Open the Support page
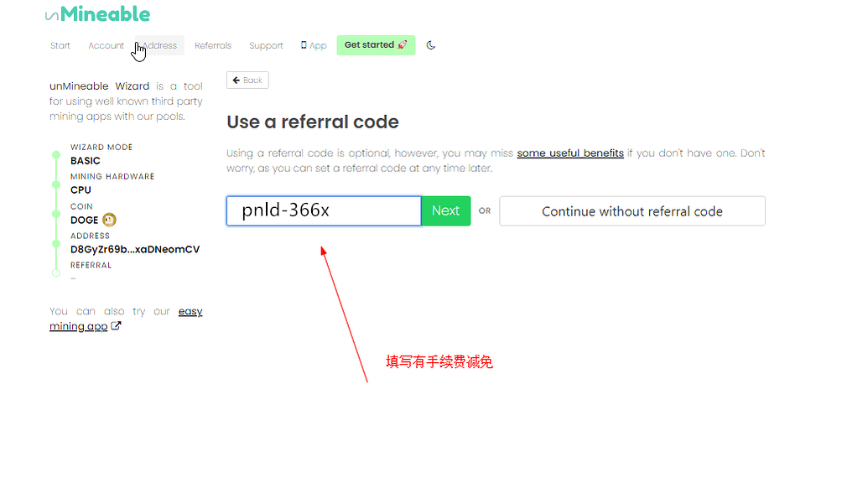 pos(266,45)
